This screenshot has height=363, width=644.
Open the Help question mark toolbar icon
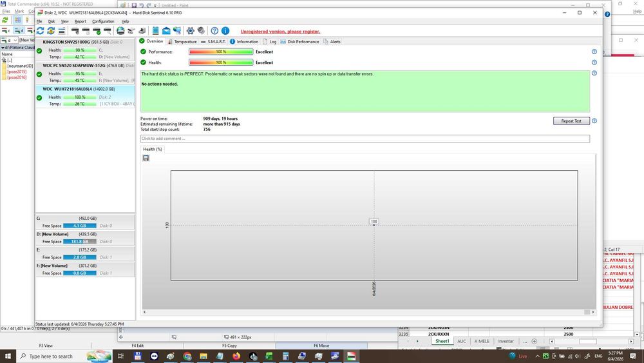[214, 31]
